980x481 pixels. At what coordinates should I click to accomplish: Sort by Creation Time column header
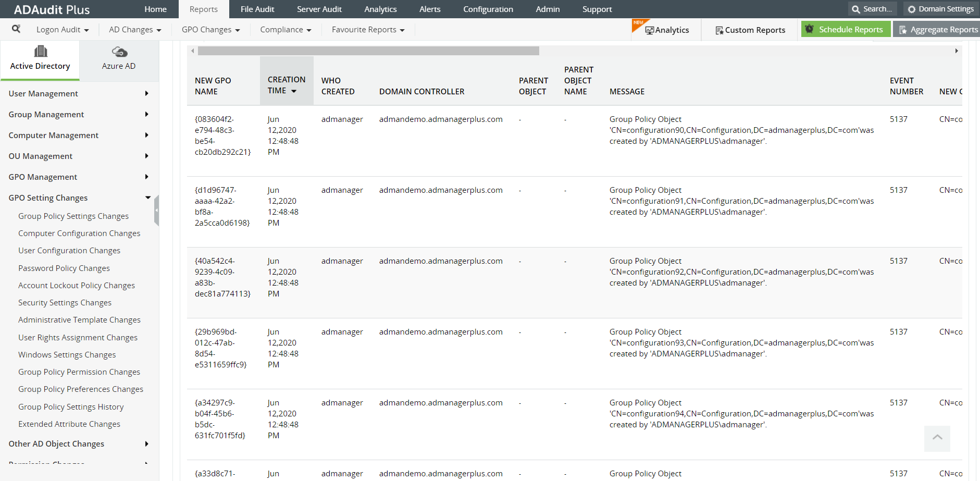(x=286, y=85)
